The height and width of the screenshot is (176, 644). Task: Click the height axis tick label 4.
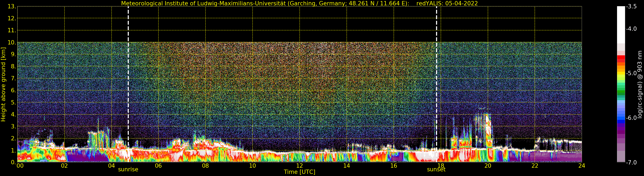[x=13, y=114]
